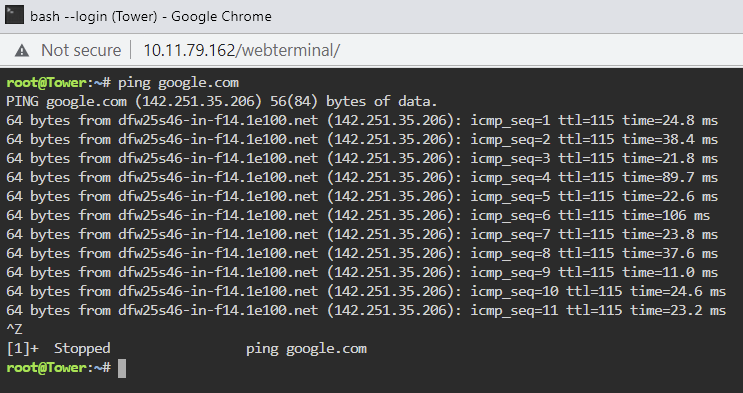Click the icmp_seq=1 ping response line

point(362,120)
